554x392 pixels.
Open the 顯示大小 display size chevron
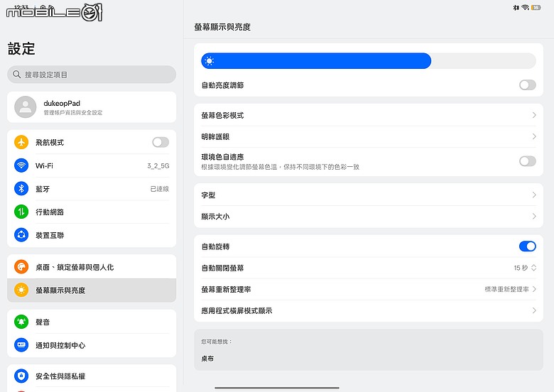[x=534, y=216]
